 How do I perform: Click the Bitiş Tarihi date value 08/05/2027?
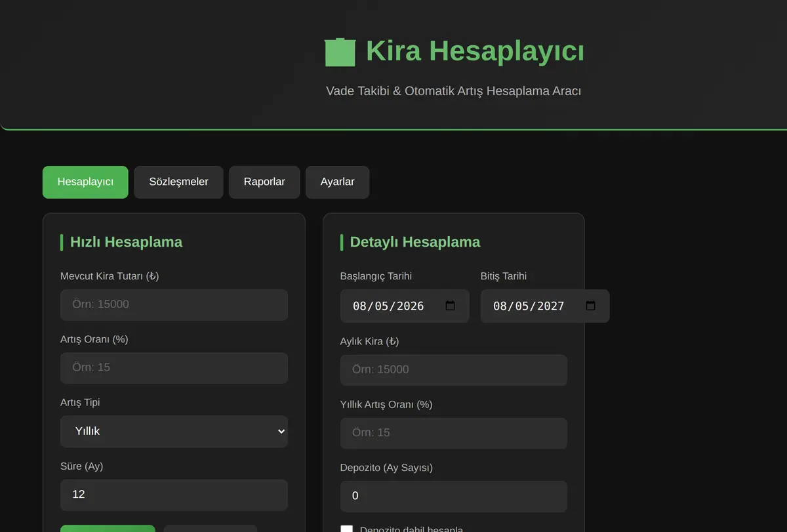[x=529, y=306]
